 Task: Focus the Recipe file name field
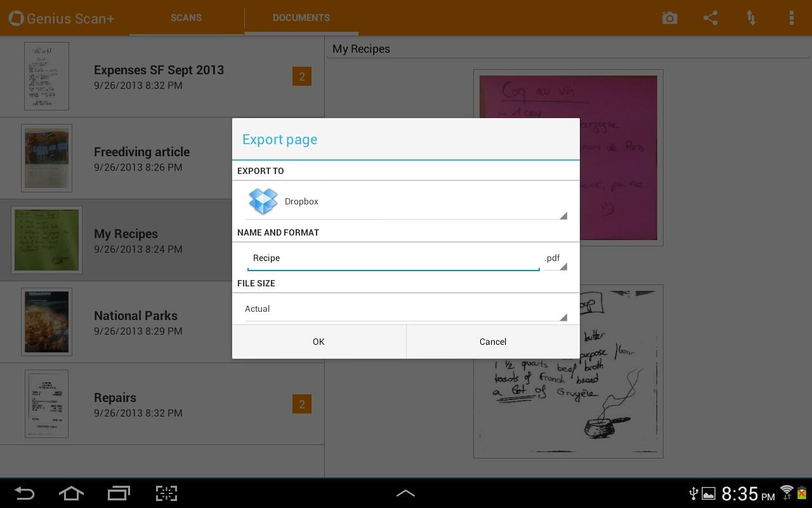pos(393,258)
